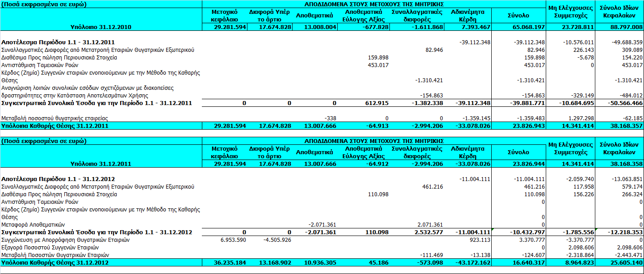Select label 'Υπόλοιπα Καθαρής Θέσης 31.12.2011'
This screenshot has width=644, height=274.
[x=55, y=126]
